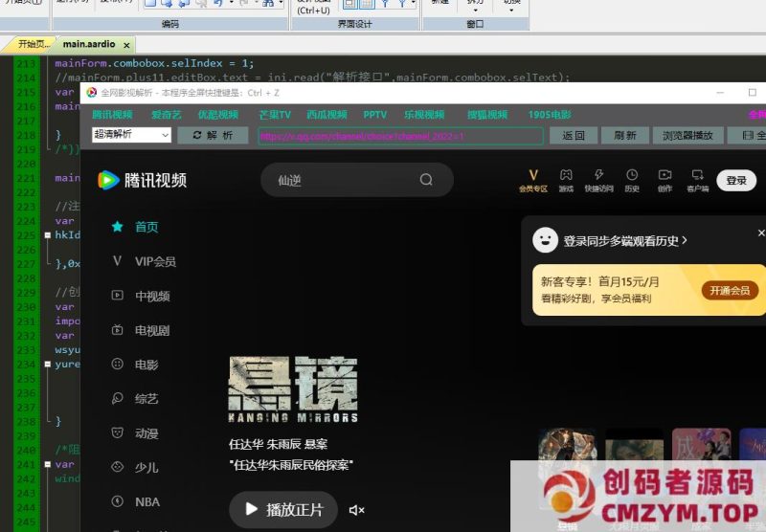Open the 历史 clock icon

coord(632,180)
